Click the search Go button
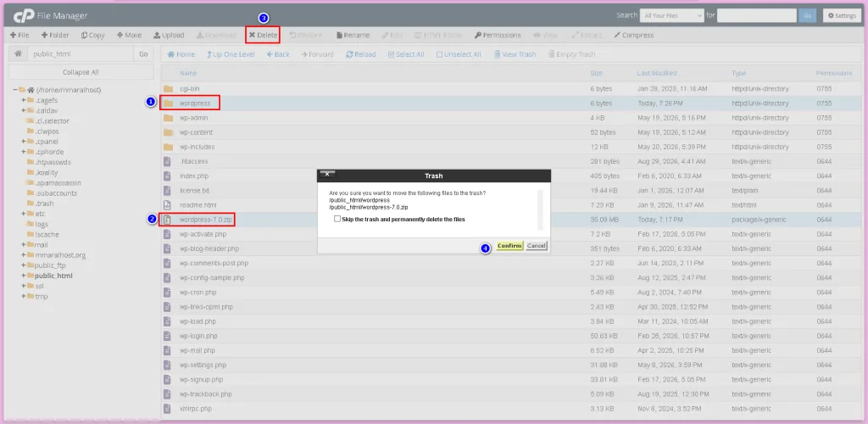868x424 pixels. coord(807,15)
